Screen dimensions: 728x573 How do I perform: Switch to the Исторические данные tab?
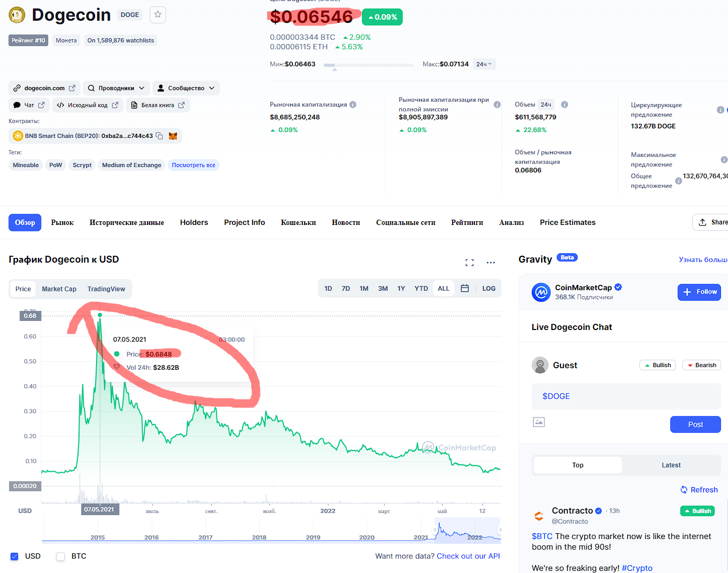pyautogui.click(x=127, y=223)
